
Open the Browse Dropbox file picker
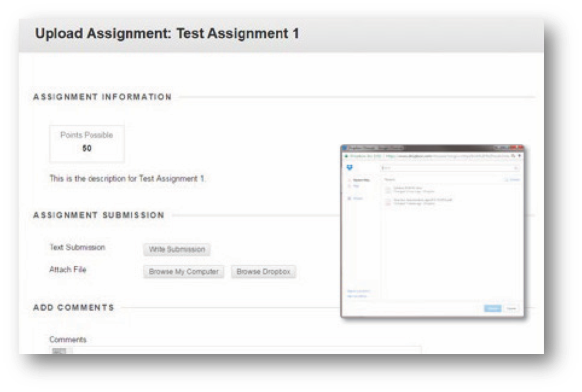pos(263,272)
